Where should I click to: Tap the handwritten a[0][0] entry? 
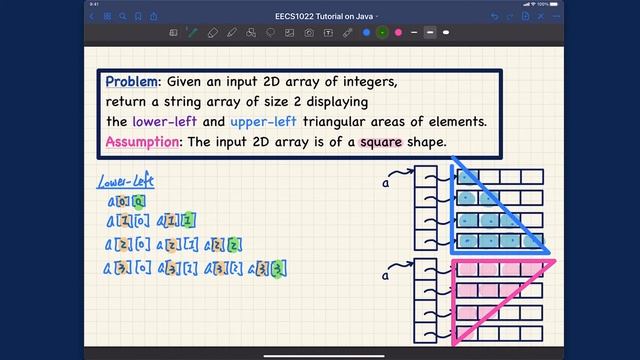pos(127,201)
